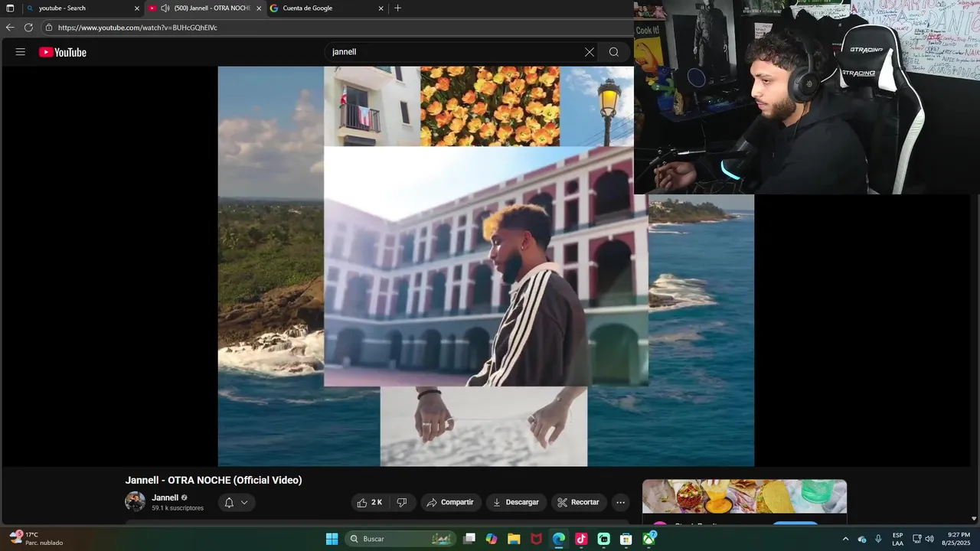Clear the search text with X
This screenshot has height=551, width=980.
(x=589, y=52)
